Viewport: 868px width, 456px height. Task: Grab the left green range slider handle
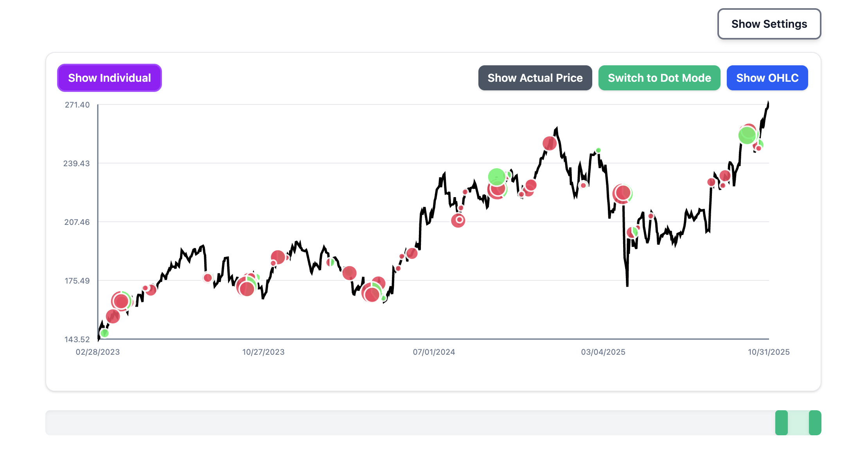click(781, 422)
